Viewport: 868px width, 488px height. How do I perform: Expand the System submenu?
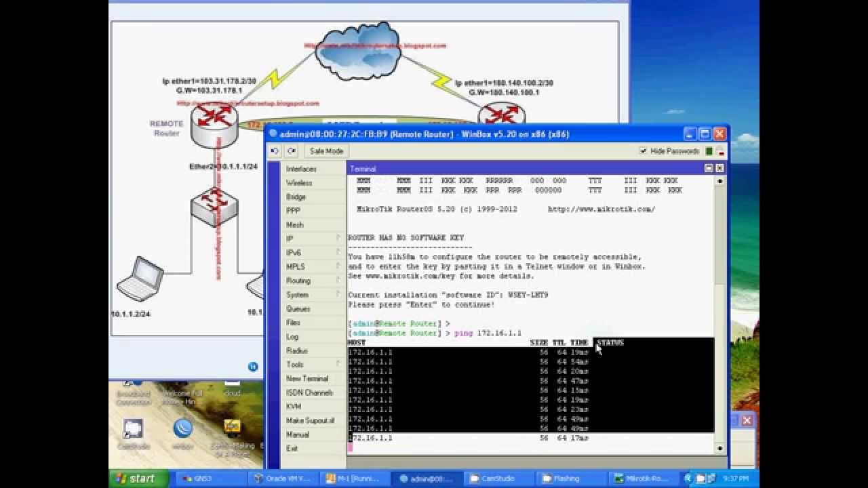tap(313, 295)
